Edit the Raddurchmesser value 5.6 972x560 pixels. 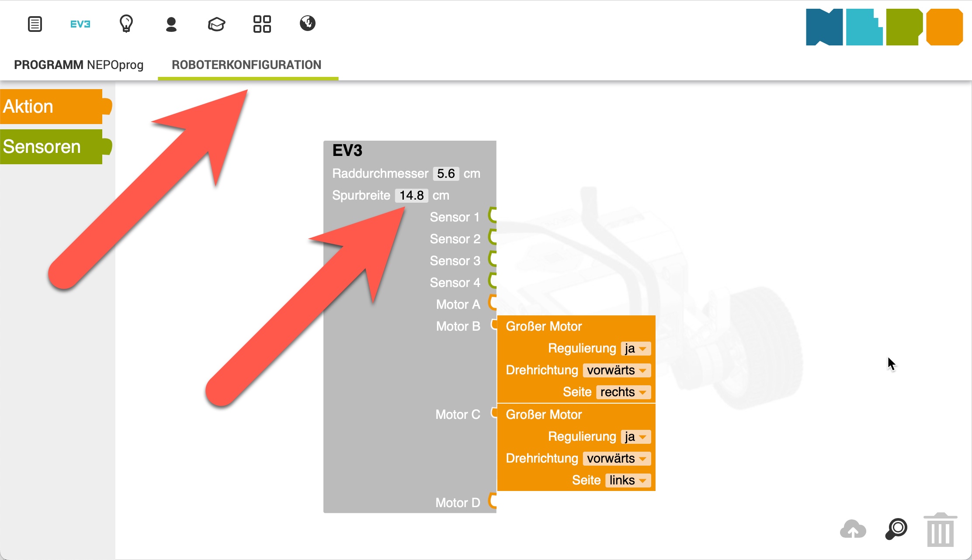coord(446,173)
